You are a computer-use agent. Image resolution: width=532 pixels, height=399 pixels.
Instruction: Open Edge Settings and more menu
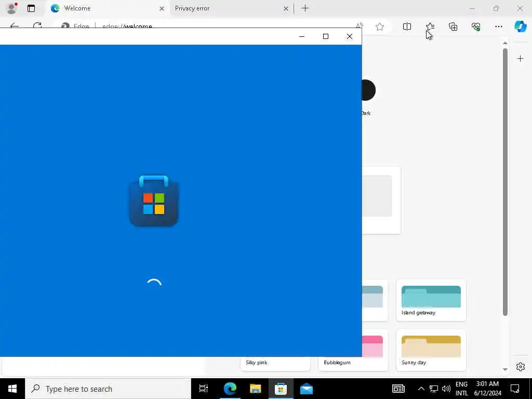[x=498, y=26]
